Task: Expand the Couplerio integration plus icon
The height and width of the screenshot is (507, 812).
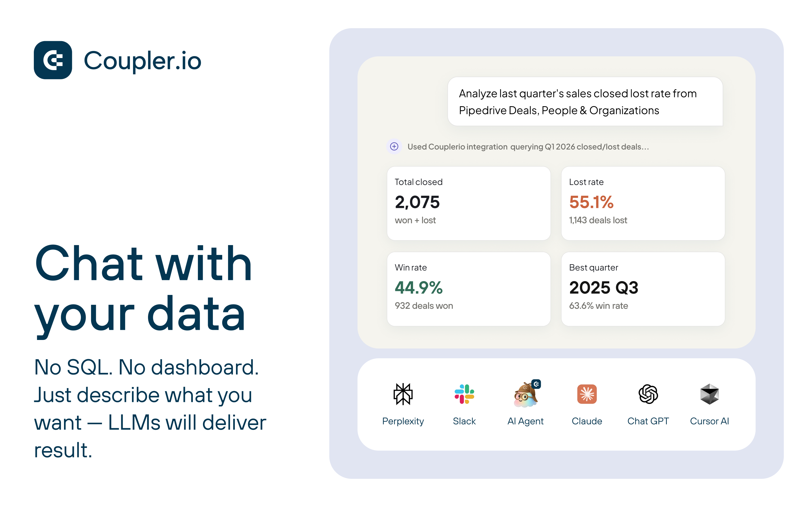Action: [x=394, y=146]
